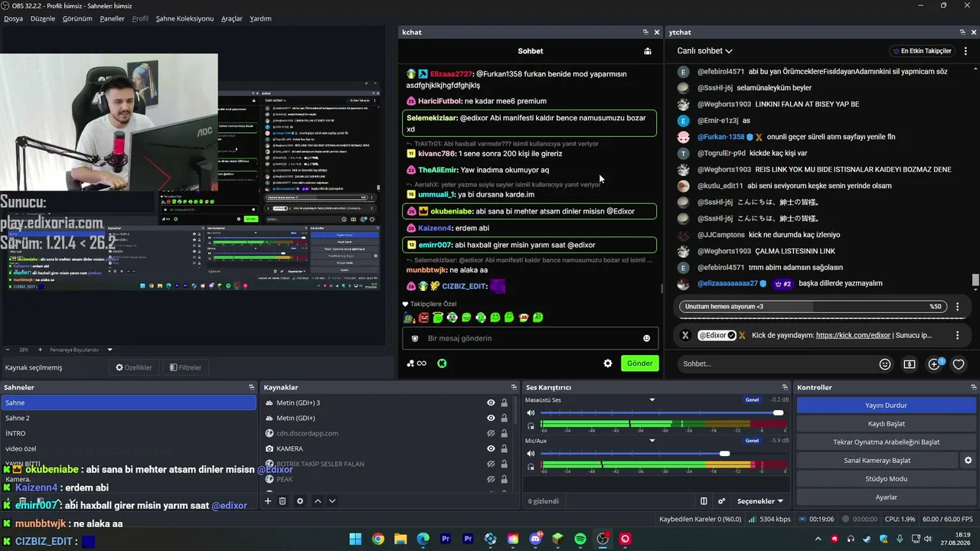The height and width of the screenshot is (551, 980).
Task: Click the Sanal Kamerayı Başlat button
Action: tap(877, 461)
